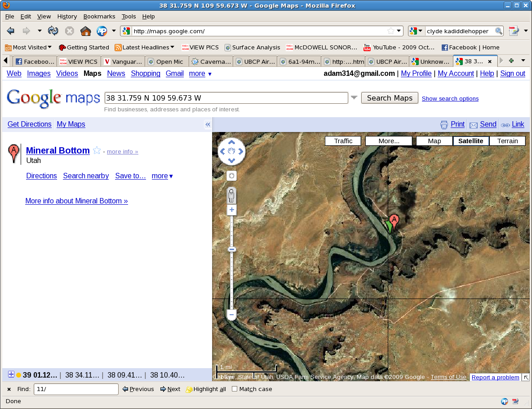Click the Firefox Home toolbar icon
Image resolution: width=532 pixels, height=409 pixels.
85,31
